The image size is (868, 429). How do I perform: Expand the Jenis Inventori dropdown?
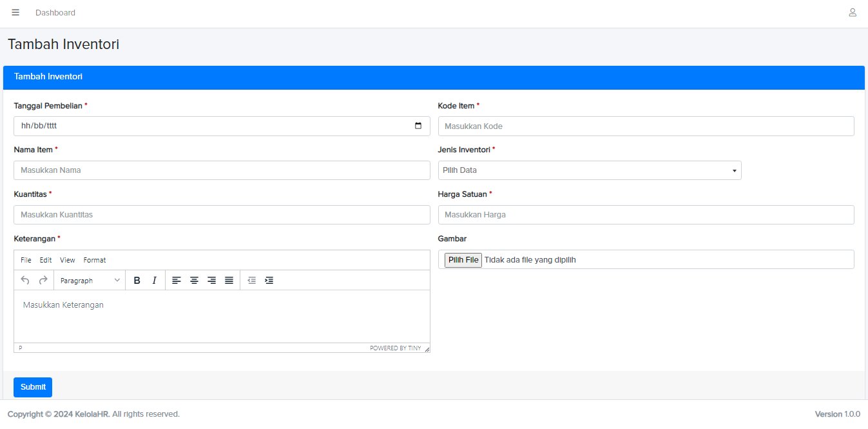point(589,170)
